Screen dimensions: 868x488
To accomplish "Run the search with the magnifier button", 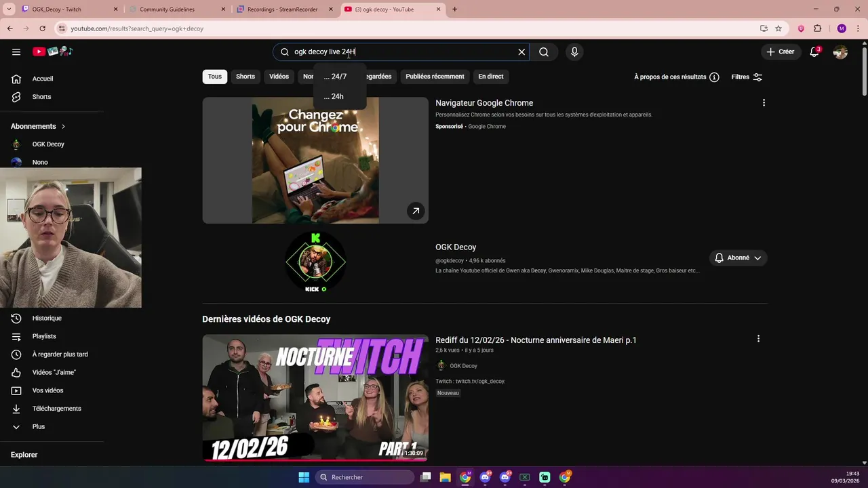I will pos(544,52).
